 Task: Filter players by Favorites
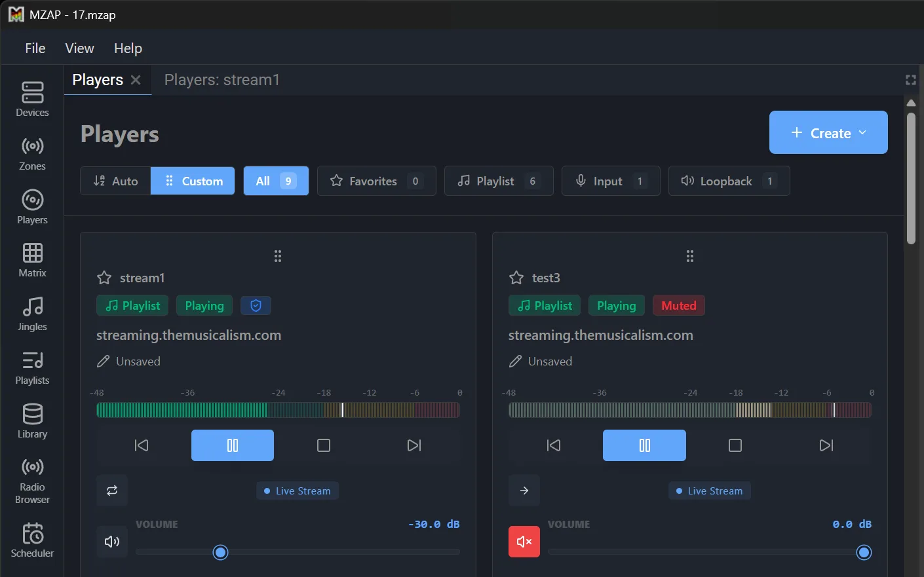[x=377, y=181]
